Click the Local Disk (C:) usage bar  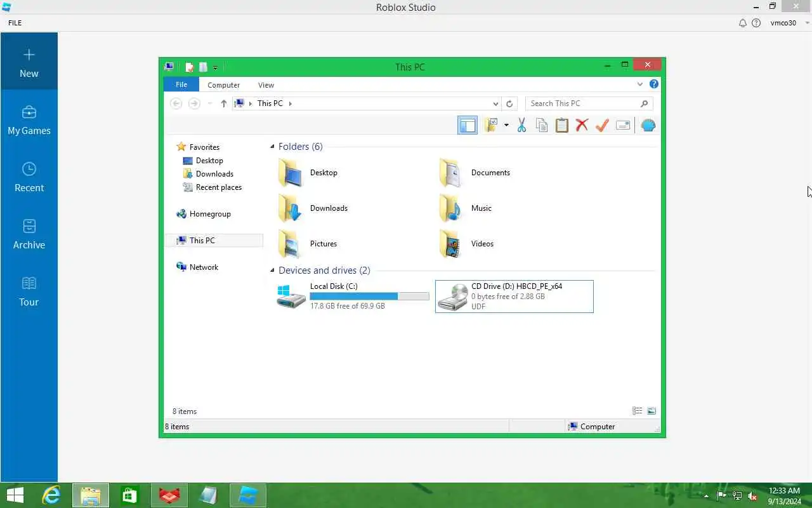[369, 297]
